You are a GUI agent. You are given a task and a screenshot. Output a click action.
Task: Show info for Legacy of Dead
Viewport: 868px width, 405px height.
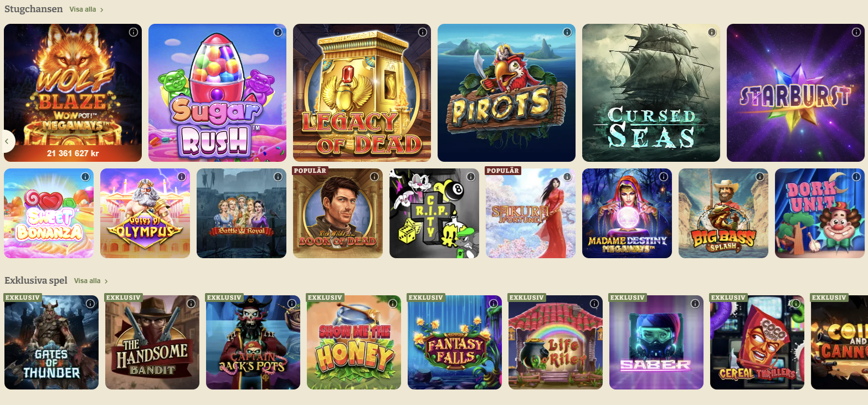(422, 32)
